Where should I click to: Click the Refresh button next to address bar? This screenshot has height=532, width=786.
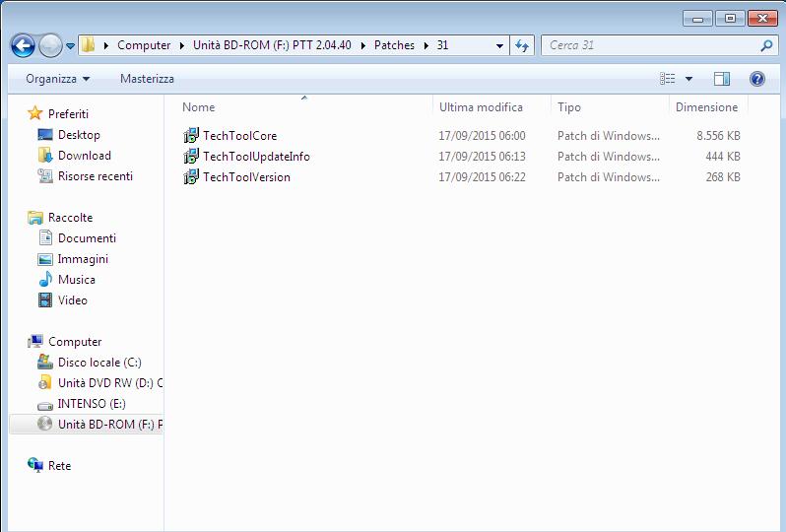[522, 45]
